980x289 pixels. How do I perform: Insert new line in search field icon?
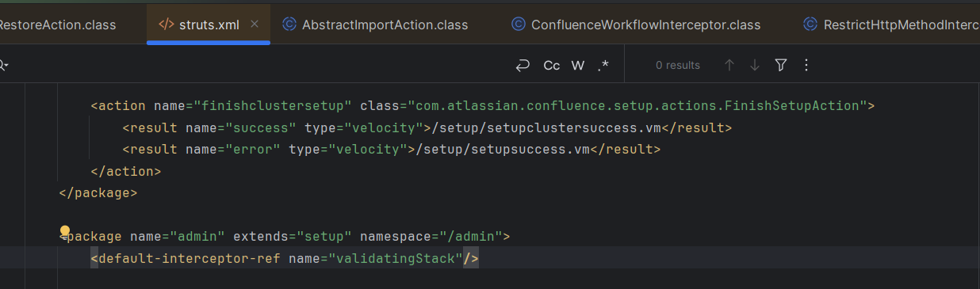coord(522,66)
